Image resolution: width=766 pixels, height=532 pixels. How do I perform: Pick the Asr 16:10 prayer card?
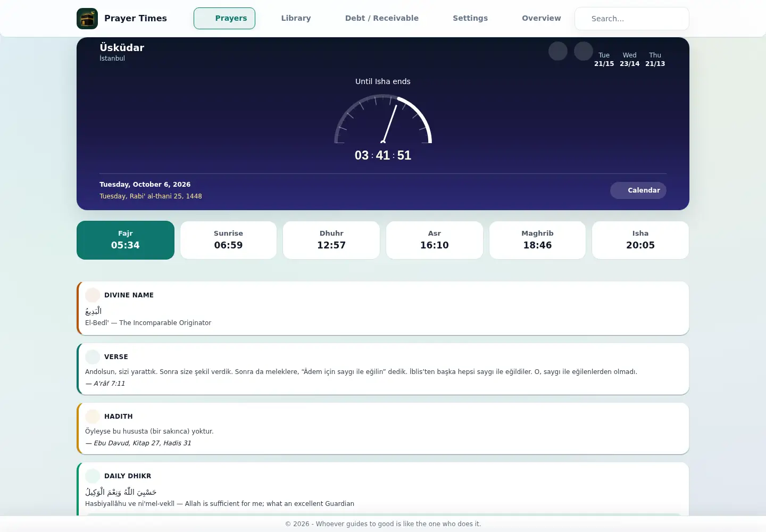click(x=435, y=240)
